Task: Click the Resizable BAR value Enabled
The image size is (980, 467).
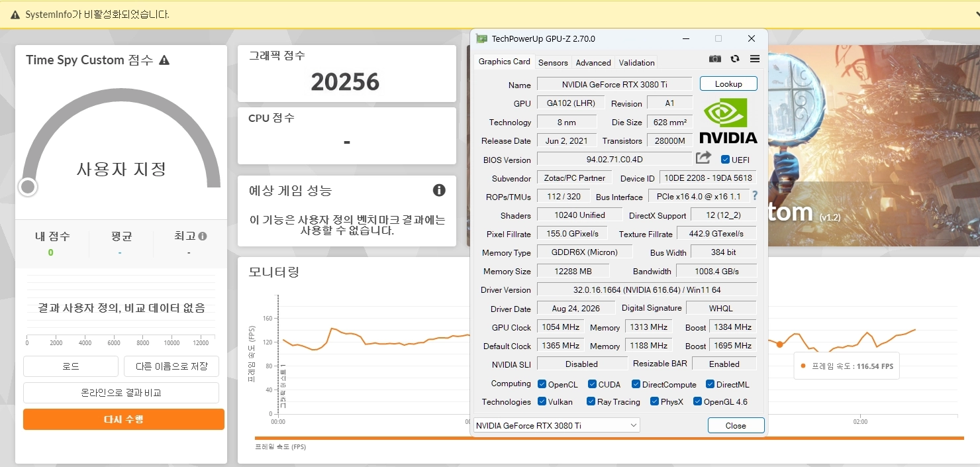Action: (x=724, y=364)
